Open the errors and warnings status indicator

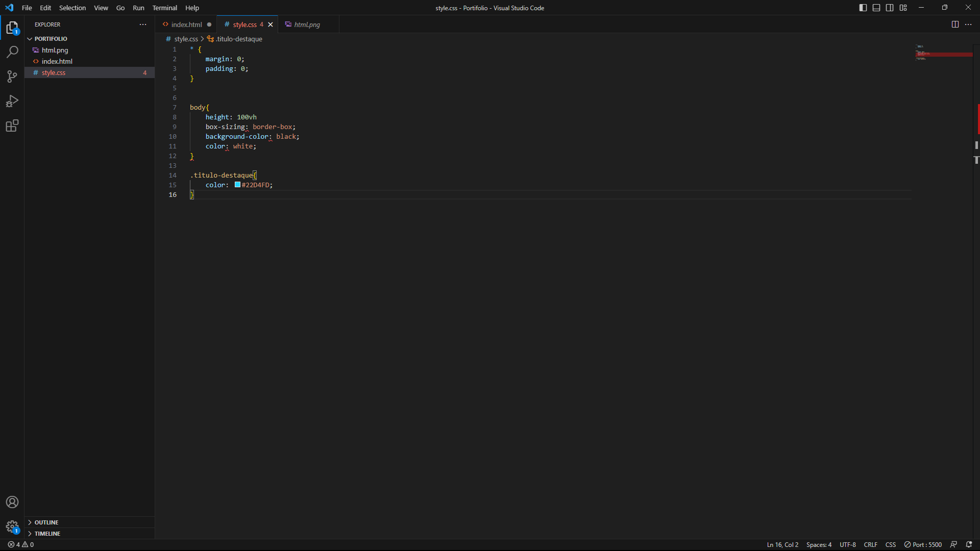pos(21,544)
